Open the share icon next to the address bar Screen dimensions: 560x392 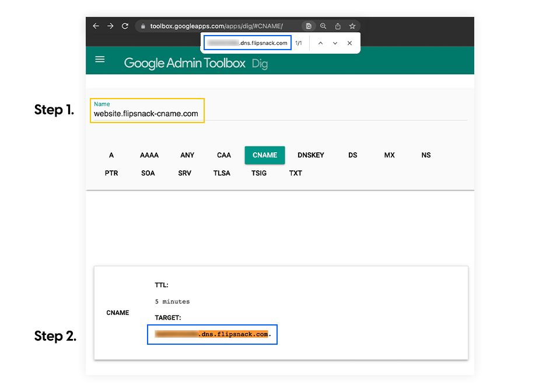[338, 26]
